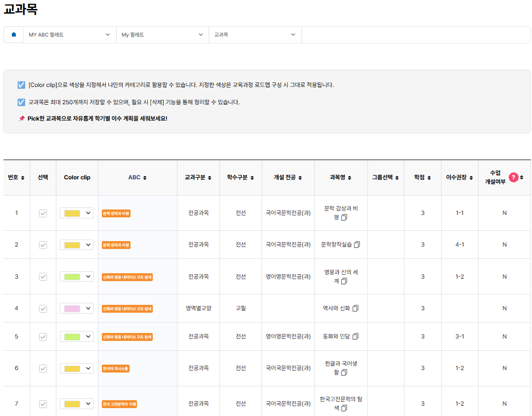This screenshot has height=416, width=532.
Task: Click copy icon next to 역사와 신화
Action: point(355,308)
